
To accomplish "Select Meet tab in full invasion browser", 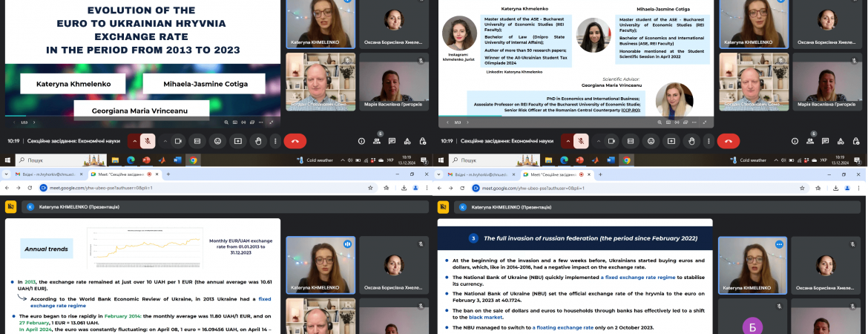I will [558, 174].
